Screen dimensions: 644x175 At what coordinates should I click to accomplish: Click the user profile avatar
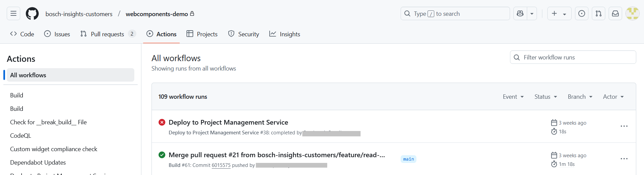(x=632, y=13)
